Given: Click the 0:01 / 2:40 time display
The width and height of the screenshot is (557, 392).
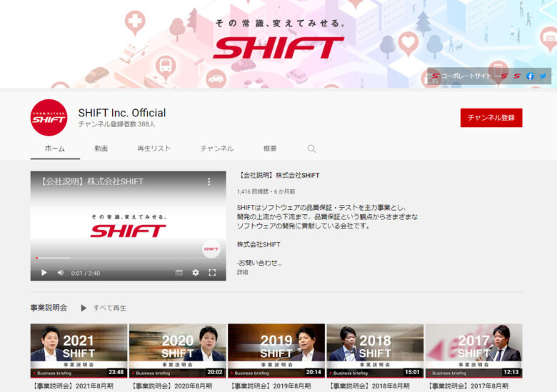Looking at the screenshot, I should 85,273.
